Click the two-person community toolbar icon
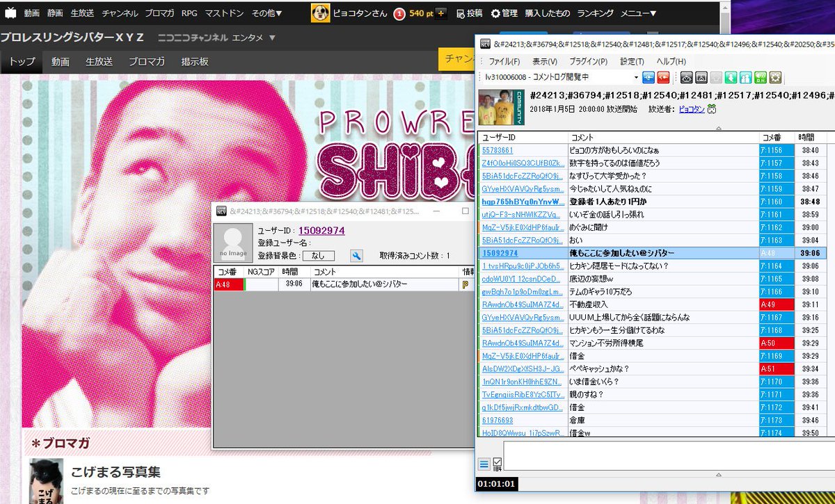Image resolution: width=835 pixels, height=504 pixels. coord(746,77)
